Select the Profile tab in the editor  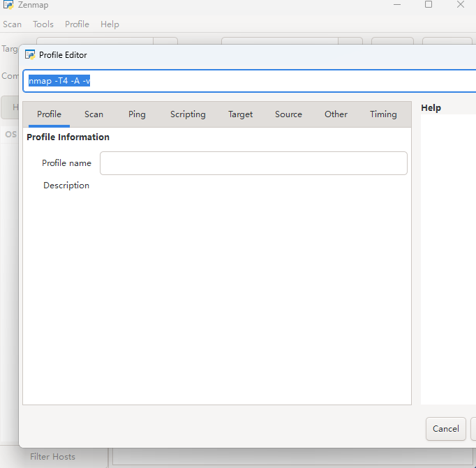coord(49,114)
